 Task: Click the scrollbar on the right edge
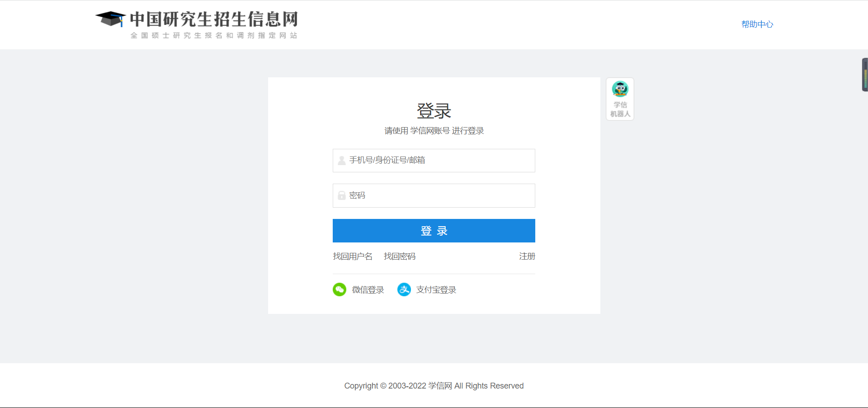(865, 74)
